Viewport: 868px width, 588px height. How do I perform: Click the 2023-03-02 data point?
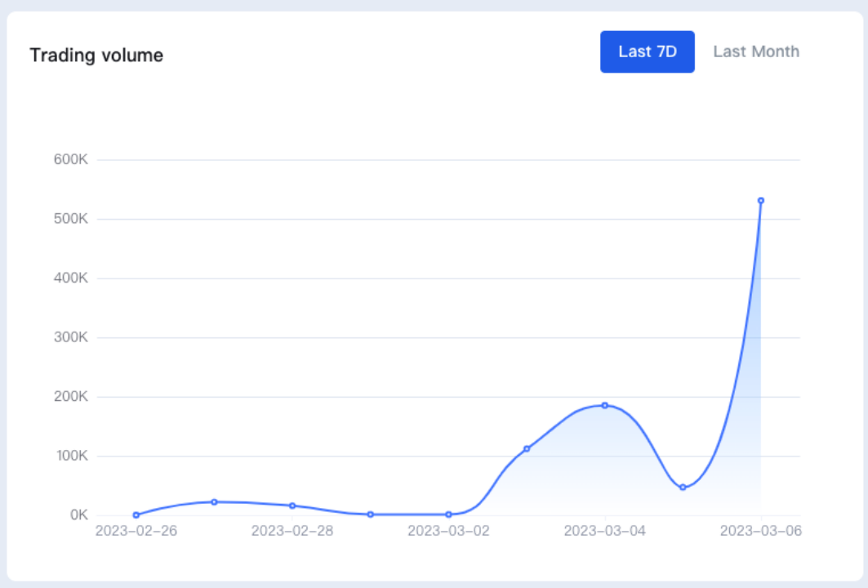[448, 514]
